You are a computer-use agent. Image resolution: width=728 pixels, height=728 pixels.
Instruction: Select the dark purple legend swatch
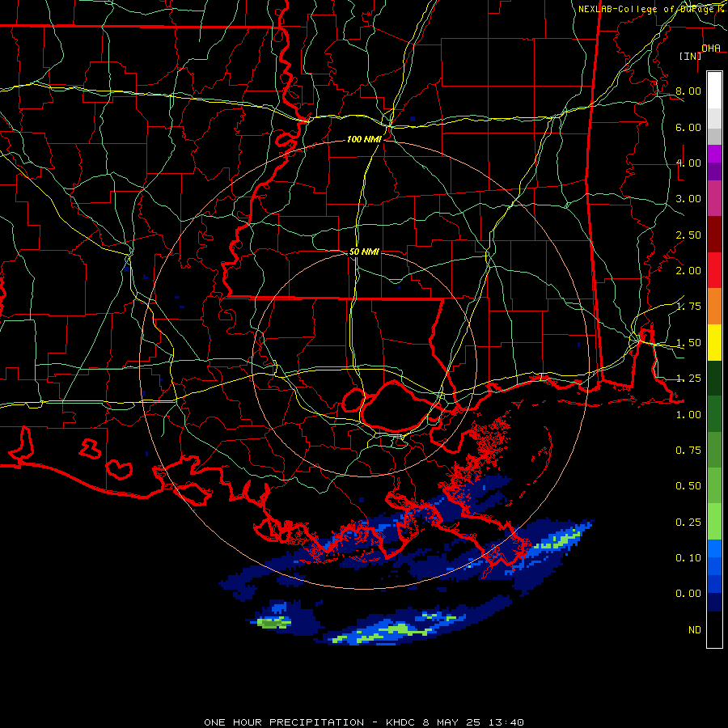point(714,171)
